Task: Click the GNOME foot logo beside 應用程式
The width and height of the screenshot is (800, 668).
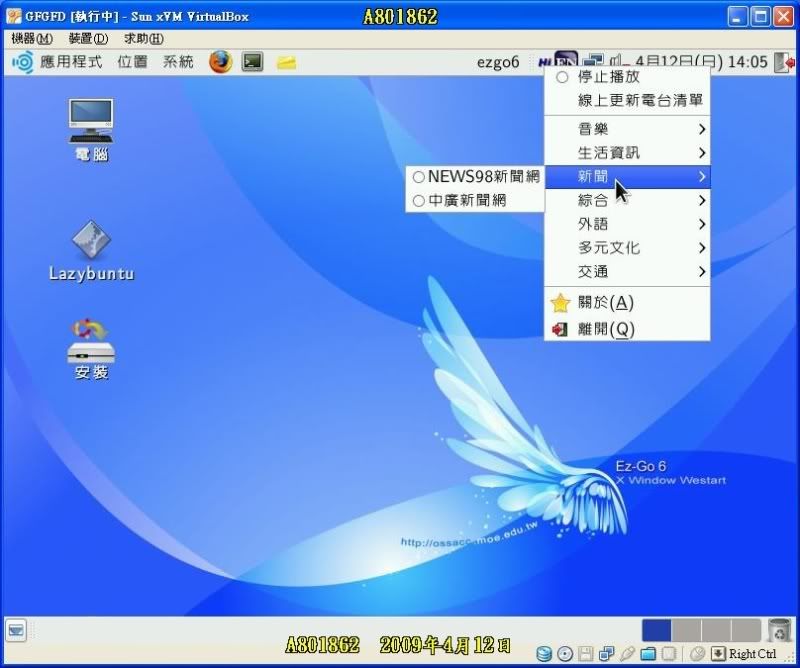Action: [x=22, y=62]
